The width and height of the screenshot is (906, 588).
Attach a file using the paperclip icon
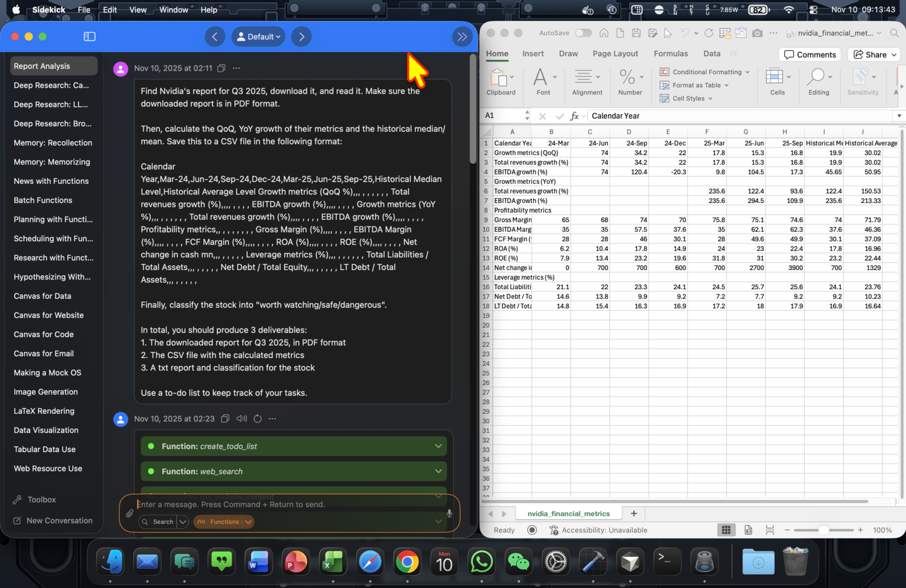[x=129, y=513]
